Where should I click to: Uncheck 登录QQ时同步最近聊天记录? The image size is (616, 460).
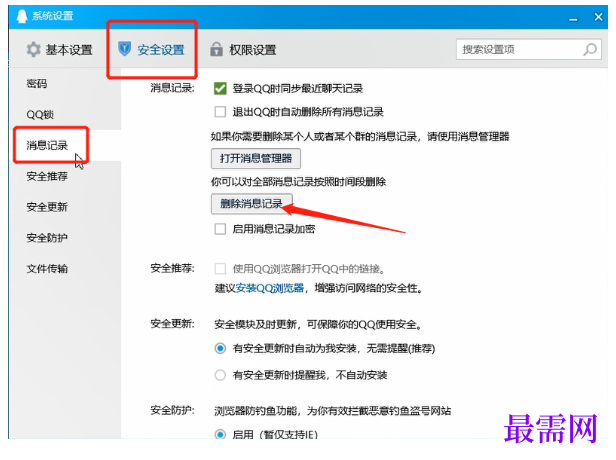click(220, 88)
